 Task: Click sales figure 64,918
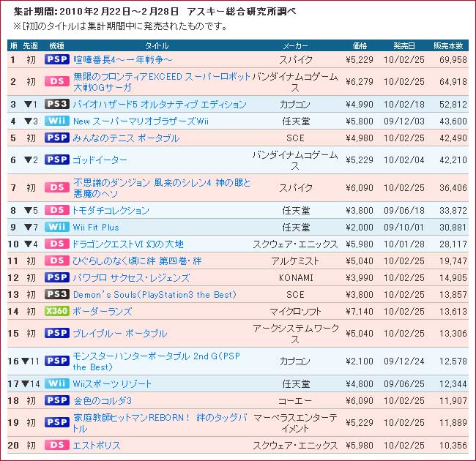coord(453,81)
